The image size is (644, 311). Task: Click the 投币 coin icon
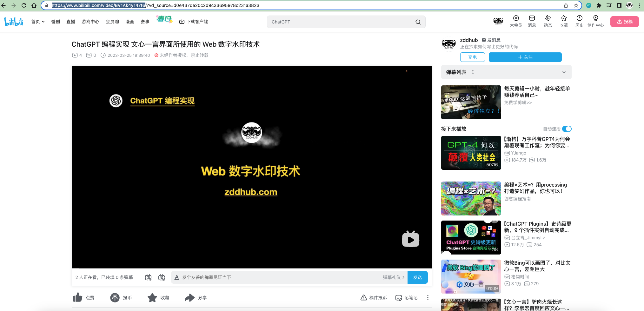click(x=115, y=297)
